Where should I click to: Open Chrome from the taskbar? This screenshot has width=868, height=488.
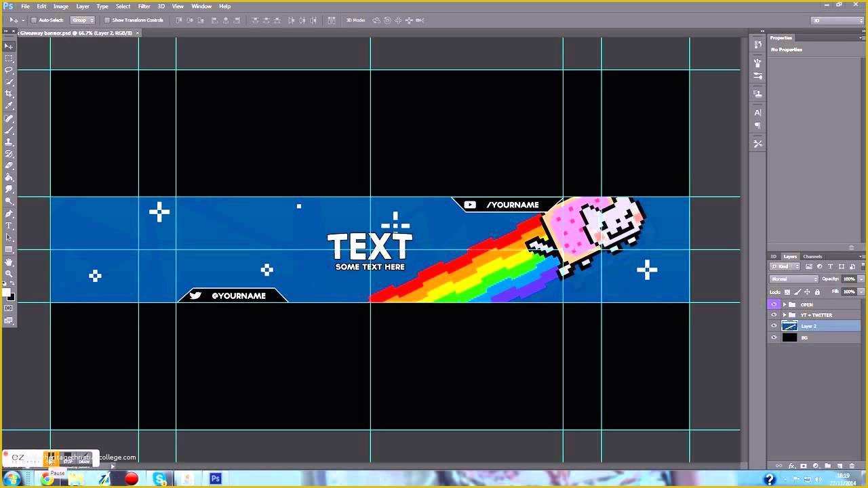point(47,479)
